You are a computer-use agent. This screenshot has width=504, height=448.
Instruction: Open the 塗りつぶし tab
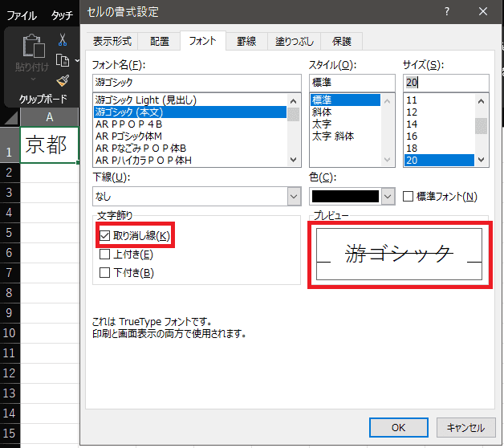[291, 41]
